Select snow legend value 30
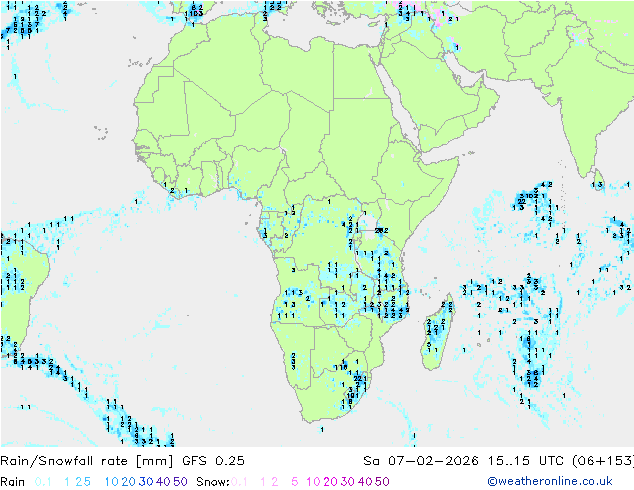 [348, 482]
